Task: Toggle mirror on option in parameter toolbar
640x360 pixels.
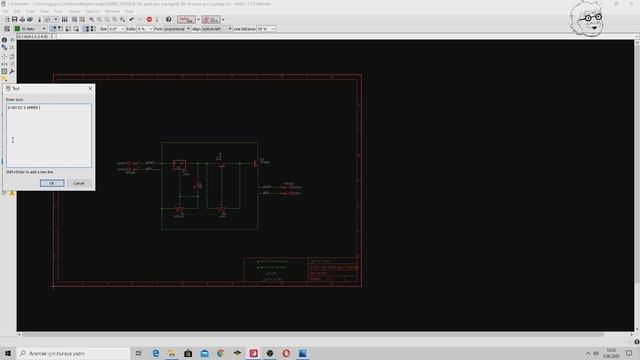Action: pyautogui.click(x=93, y=29)
